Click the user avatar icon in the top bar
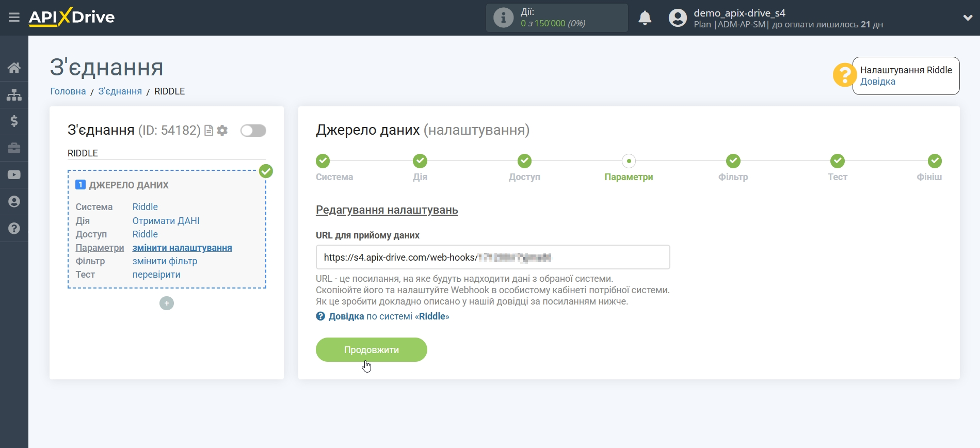The image size is (980, 448). coord(678,18)
